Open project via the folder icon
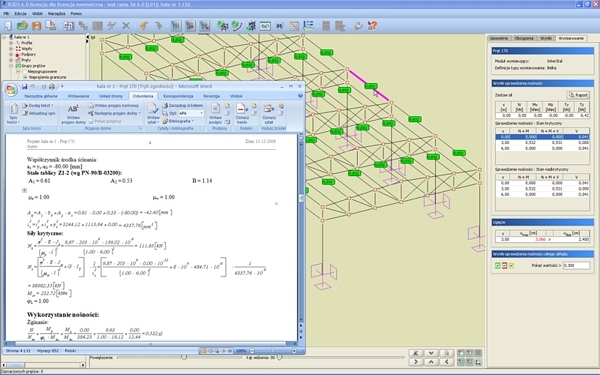This screenshot has height=375, width=600. 22,26
